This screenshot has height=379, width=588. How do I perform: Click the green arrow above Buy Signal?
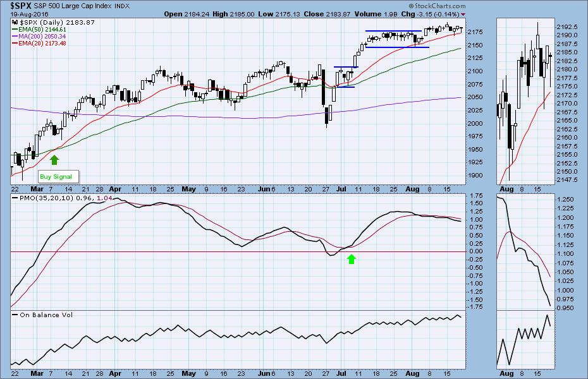54,160
